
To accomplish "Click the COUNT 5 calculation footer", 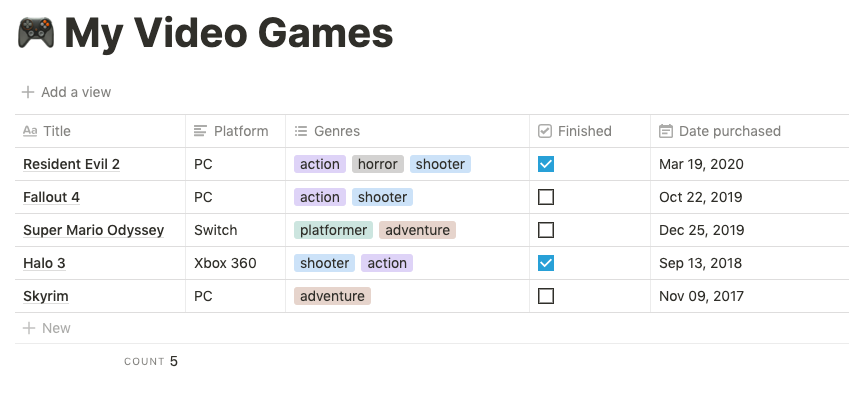I will click(x=151, y=361).
